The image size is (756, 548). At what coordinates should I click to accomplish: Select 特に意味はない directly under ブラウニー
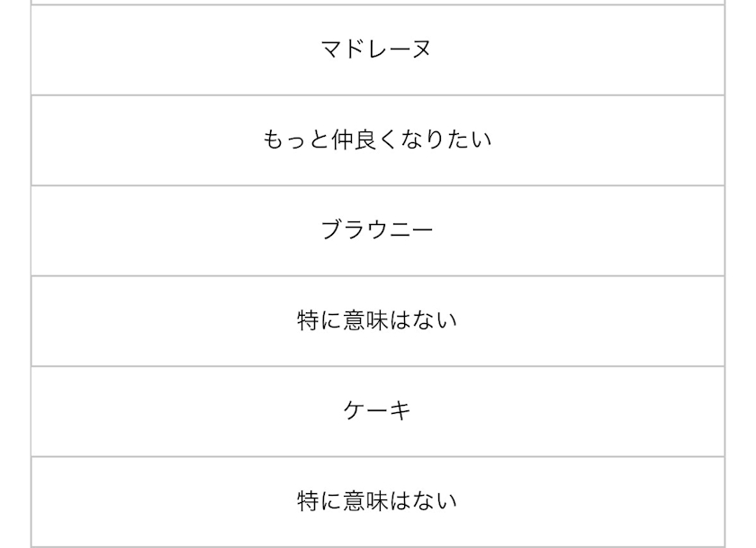click(377, 320)
